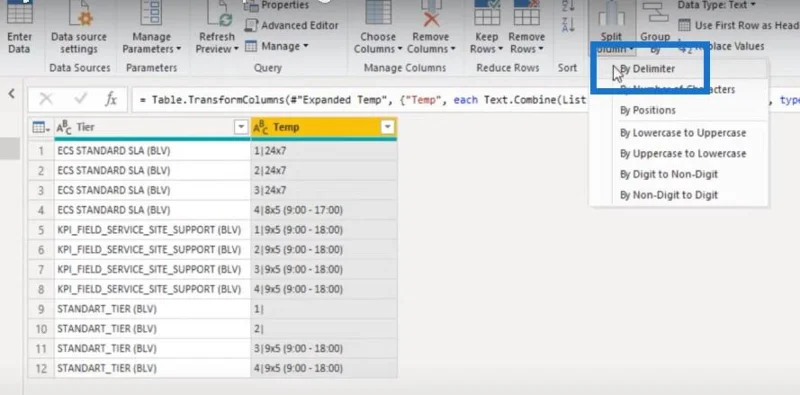Click the Temp column data type icon
This screenshot has width=800, height=395.
tap(261, 128)
